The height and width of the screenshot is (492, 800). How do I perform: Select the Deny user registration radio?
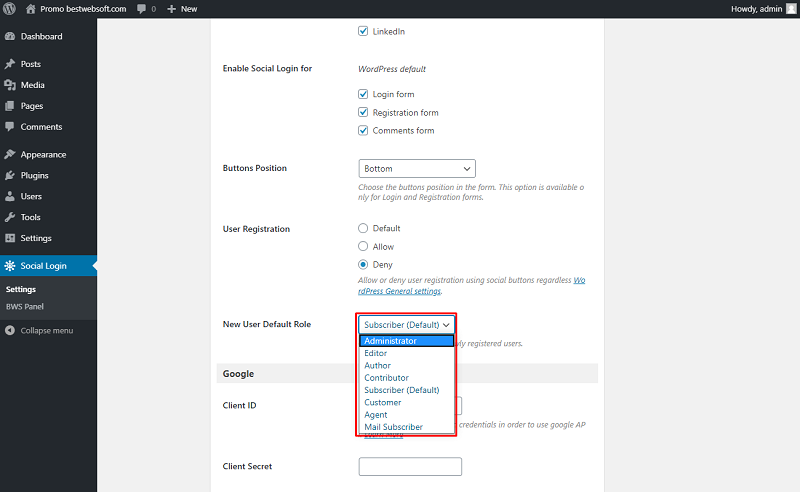363,264
